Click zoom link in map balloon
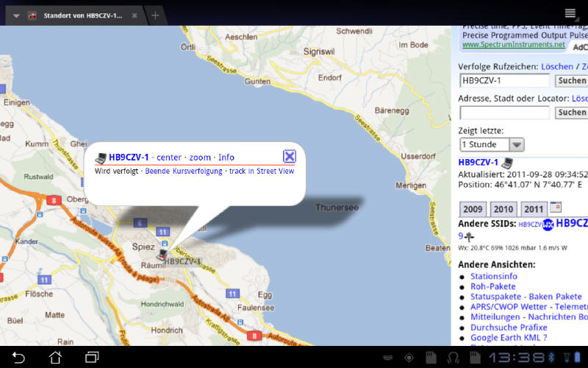 (x=200, y=158)
